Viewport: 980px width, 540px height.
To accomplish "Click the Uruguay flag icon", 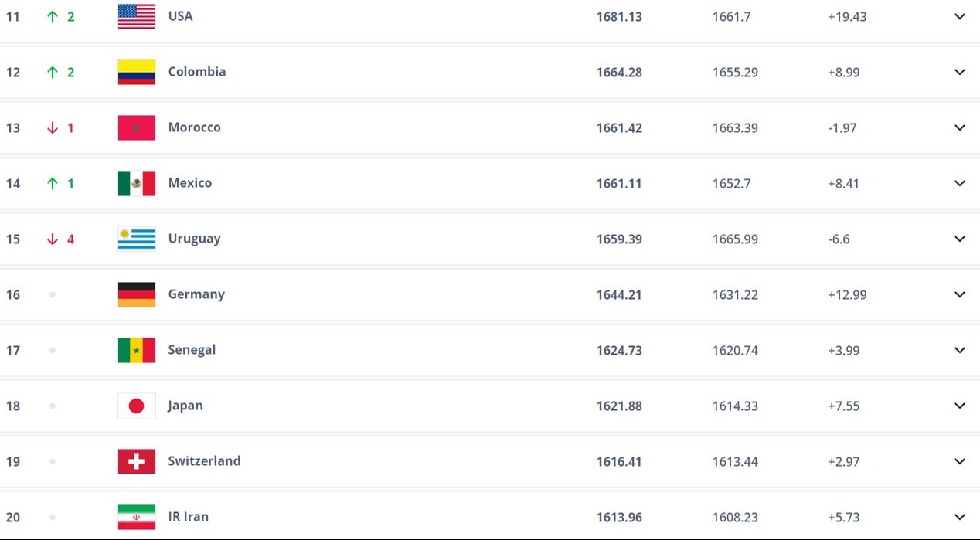I will tap(136, 239).
